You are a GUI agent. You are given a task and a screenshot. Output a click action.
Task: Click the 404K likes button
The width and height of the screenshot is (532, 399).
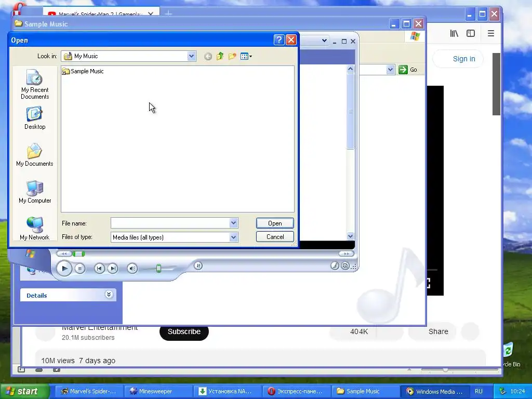pyautogui.click(x=353, y=331)
